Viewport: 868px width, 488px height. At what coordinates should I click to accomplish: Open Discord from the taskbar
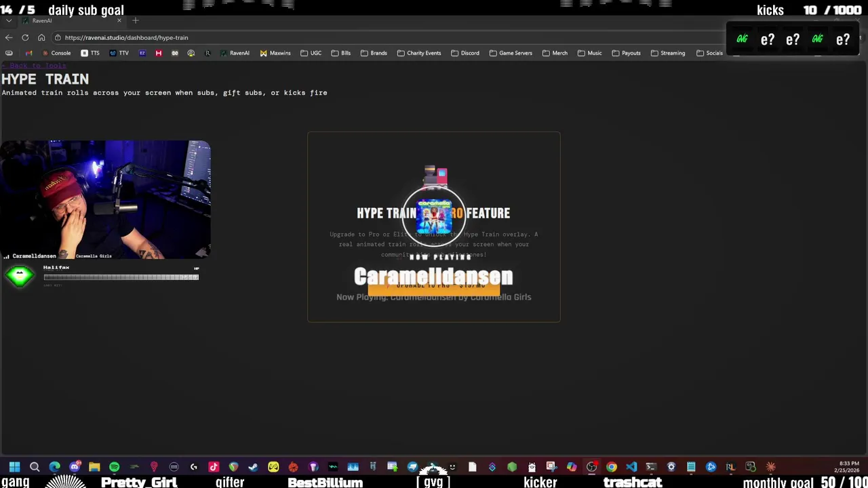(x=75, y=466)
